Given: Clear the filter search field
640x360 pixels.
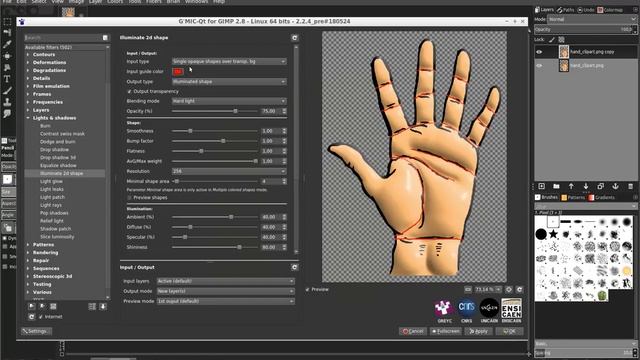Looking at the screenshot, I should [x=105, y=38].
